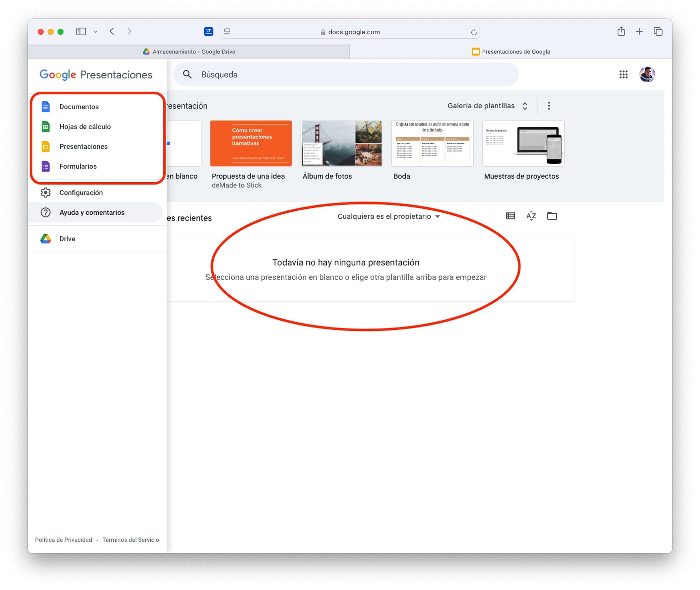Click the search magnifier icon
Viewport: 700px width, 590px height.
[x=187, y=74]
